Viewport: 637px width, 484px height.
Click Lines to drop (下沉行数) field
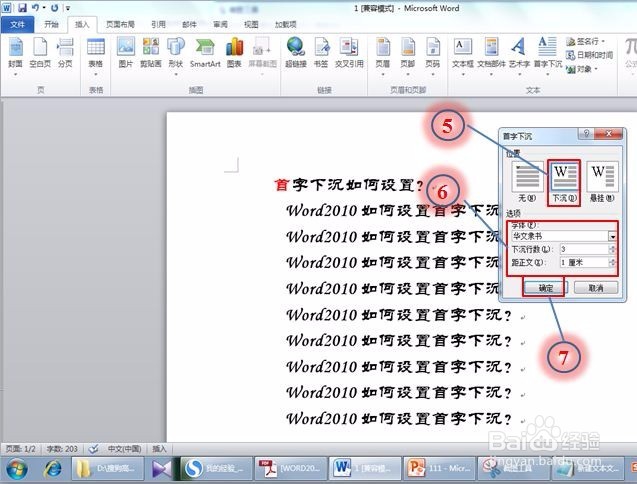pos(584,249)
